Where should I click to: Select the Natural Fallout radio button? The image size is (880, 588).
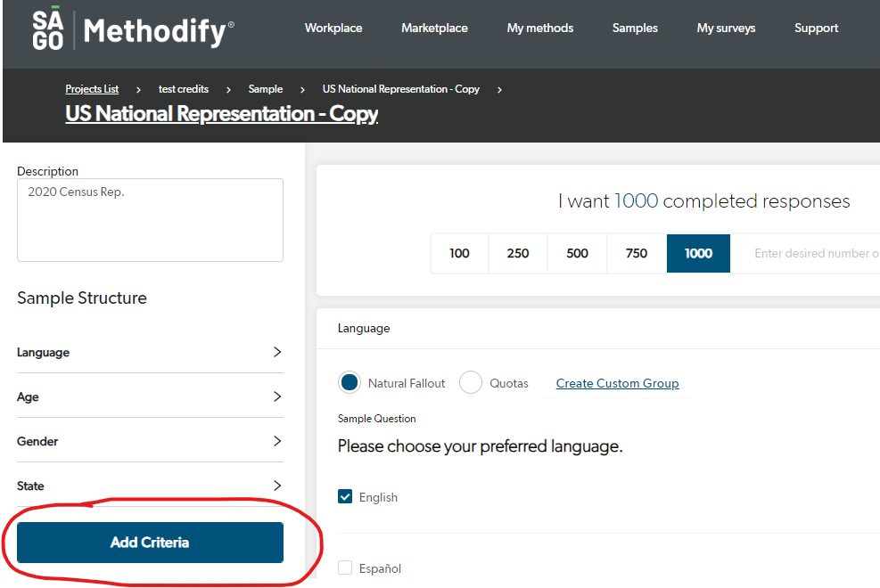pyautogui.click(x=350, y=383)
